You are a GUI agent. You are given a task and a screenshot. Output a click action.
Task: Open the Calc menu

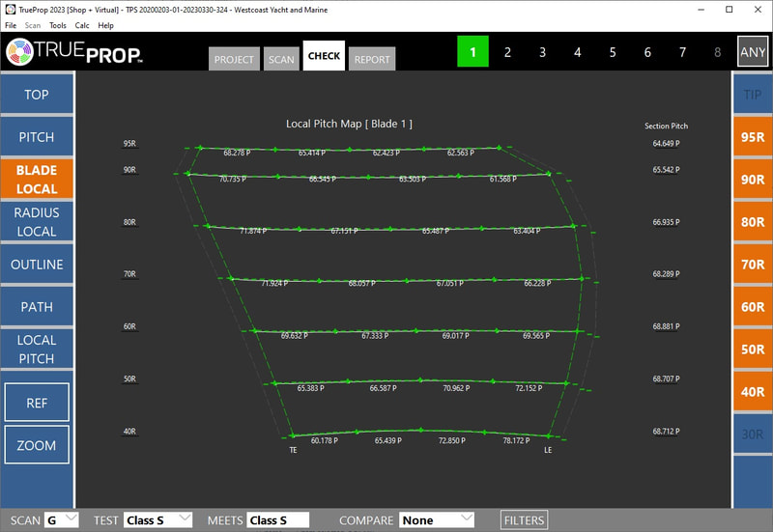[x=82, y=25]
